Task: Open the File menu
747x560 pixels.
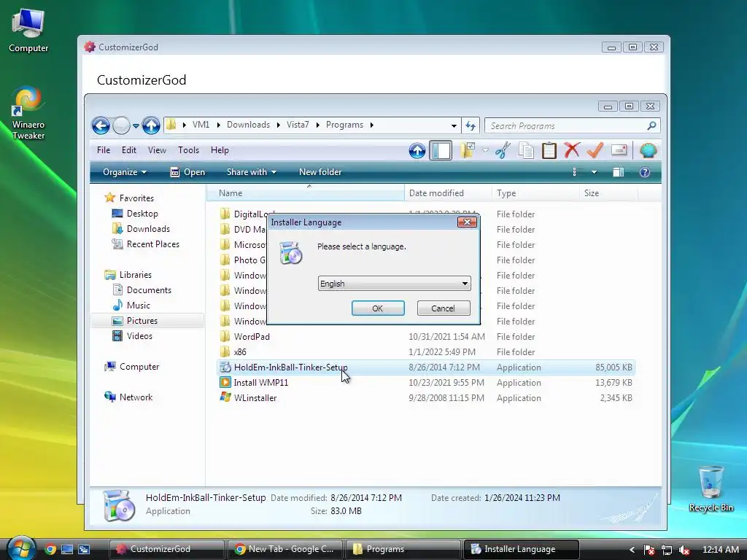Action: 104,150
